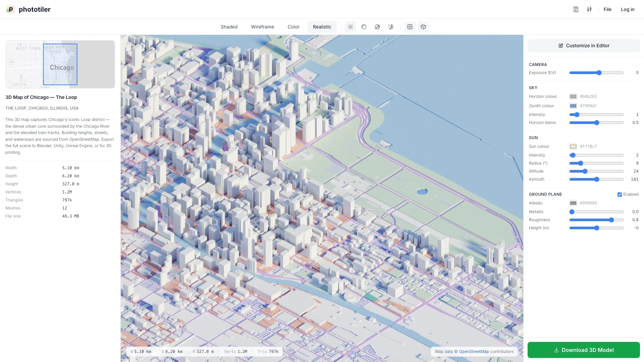Click the Sun colour hex value #fff0c7
644x362 pixels.
(588, 146)
